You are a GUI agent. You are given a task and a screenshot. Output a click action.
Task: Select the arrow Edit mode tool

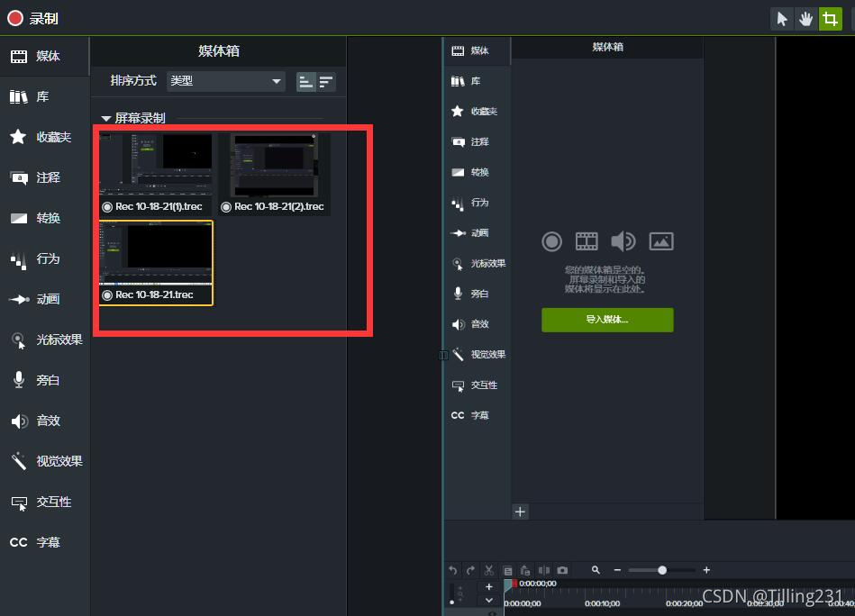(781, 19)
